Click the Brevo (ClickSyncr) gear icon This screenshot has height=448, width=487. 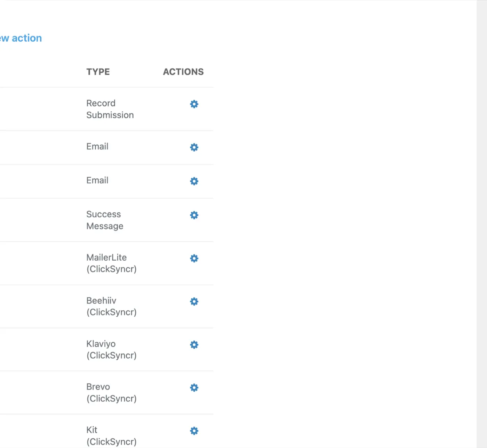194,388
